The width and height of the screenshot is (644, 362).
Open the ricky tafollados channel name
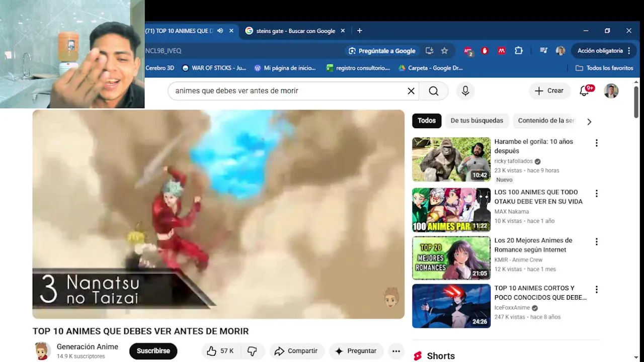coord(513,161)
